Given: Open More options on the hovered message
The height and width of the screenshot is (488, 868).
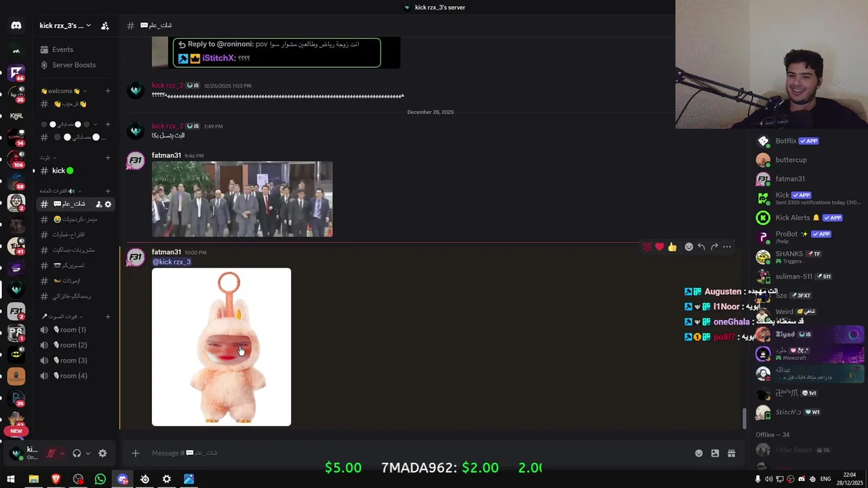Looking at the screenshot, I should [x=727, y=247].
